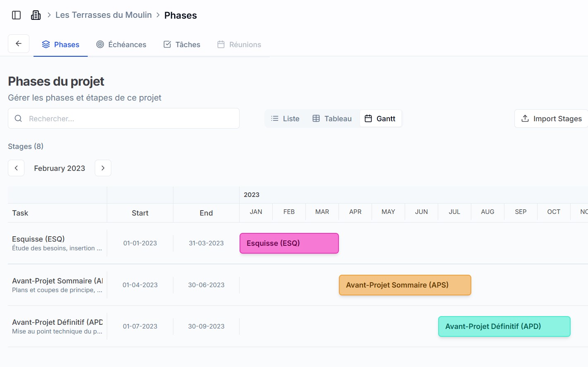Select the pink Esquisse (ESQ) Gantt bar
Viewport: 588px width, 367px height.
(x=289, y=243)
